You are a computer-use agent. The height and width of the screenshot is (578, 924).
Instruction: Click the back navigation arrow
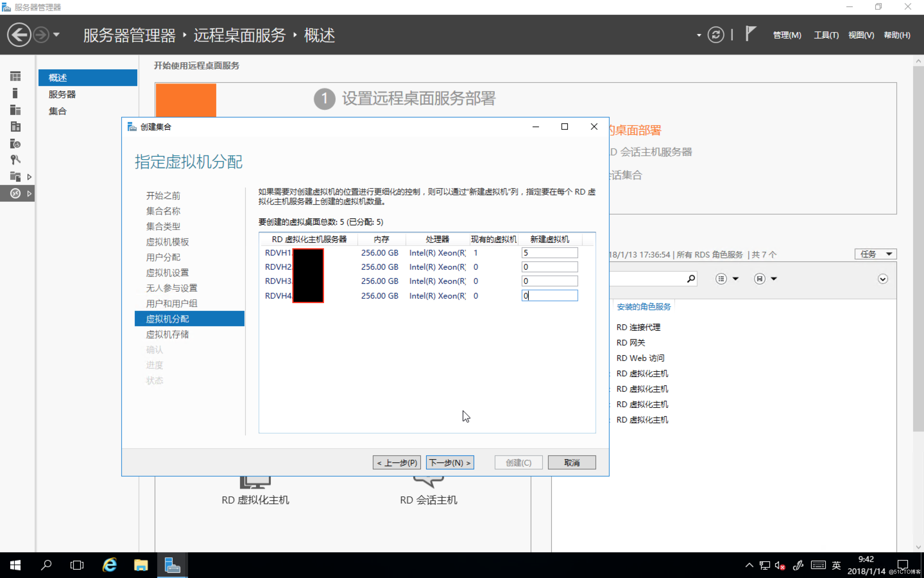[x=19, y=35]
